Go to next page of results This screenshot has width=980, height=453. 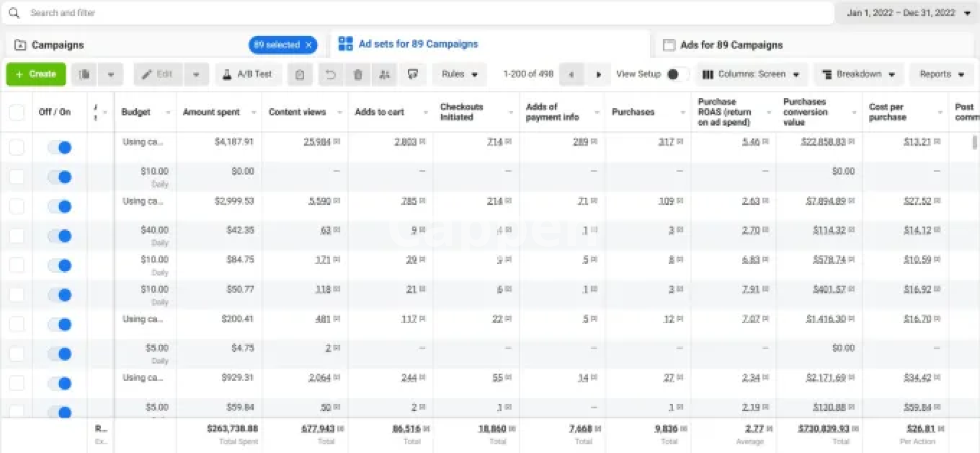tap(598, 75)
